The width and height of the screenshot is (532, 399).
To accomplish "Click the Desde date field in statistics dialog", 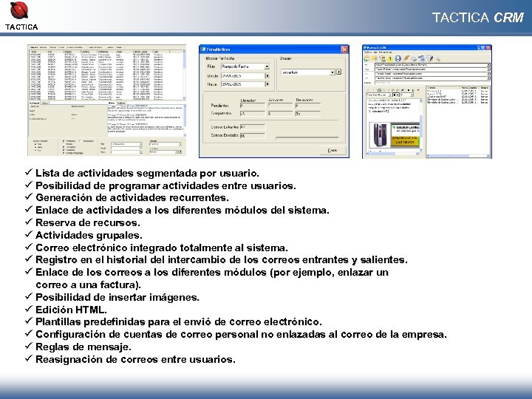I will click(x=242, y=76).
